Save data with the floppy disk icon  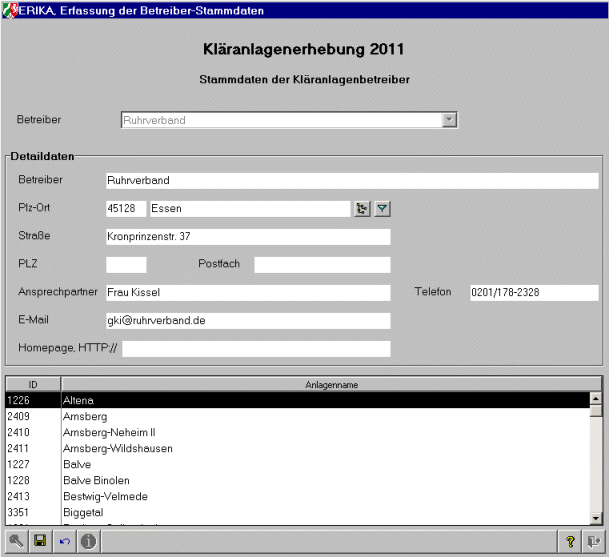(40, 541)
